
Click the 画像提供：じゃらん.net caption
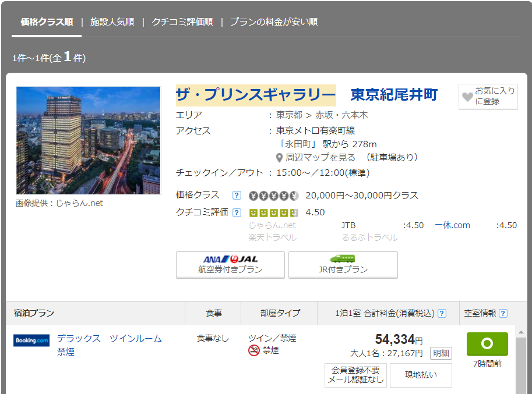coord(59,203)
